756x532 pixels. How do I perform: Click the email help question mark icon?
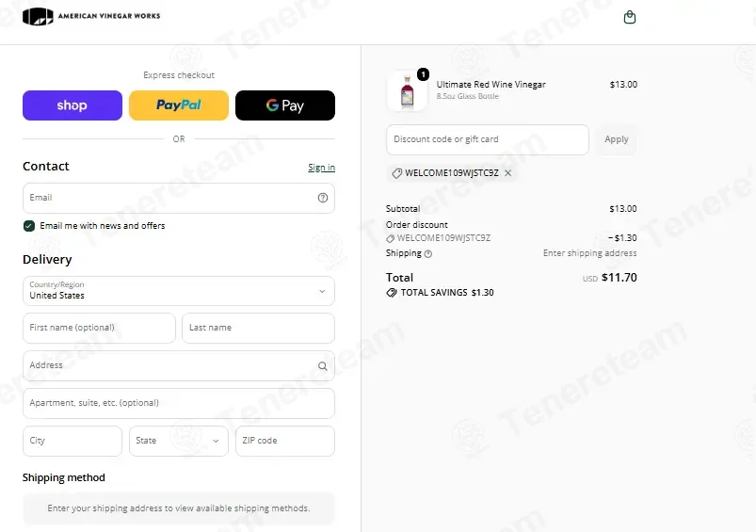click(323, 198)
